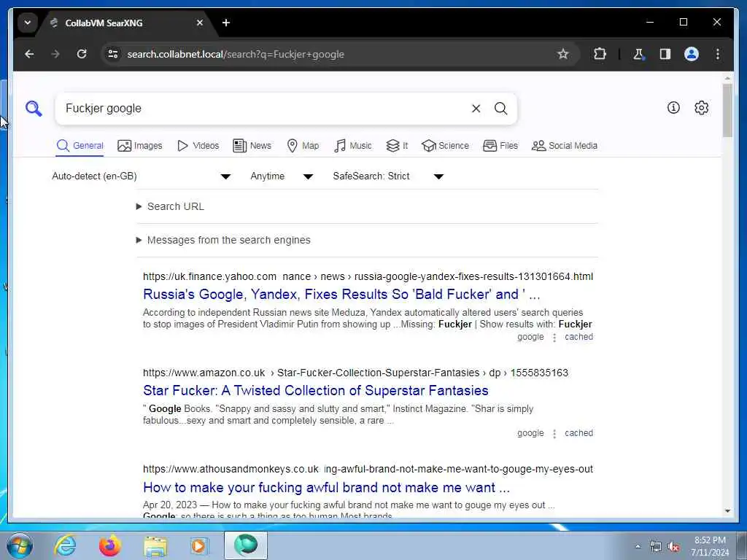The width and height of the screenshot is (747, 560).
Task: Launch Firefox from taskbar
Action: pos(110,545)
